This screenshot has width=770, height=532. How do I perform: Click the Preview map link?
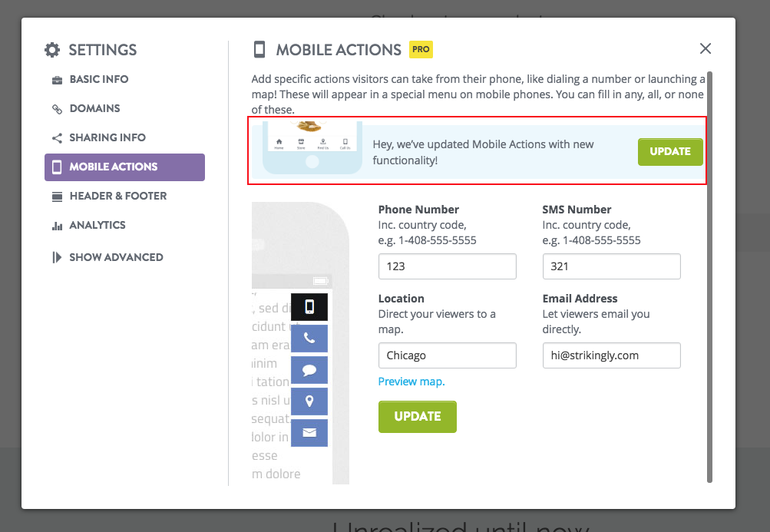(x=411, y=381)
